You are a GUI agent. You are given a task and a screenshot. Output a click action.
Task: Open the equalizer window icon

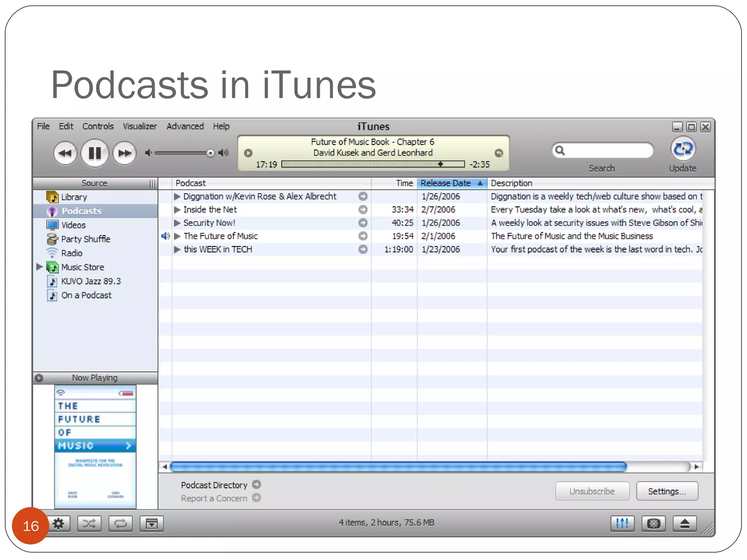(622, 524)
